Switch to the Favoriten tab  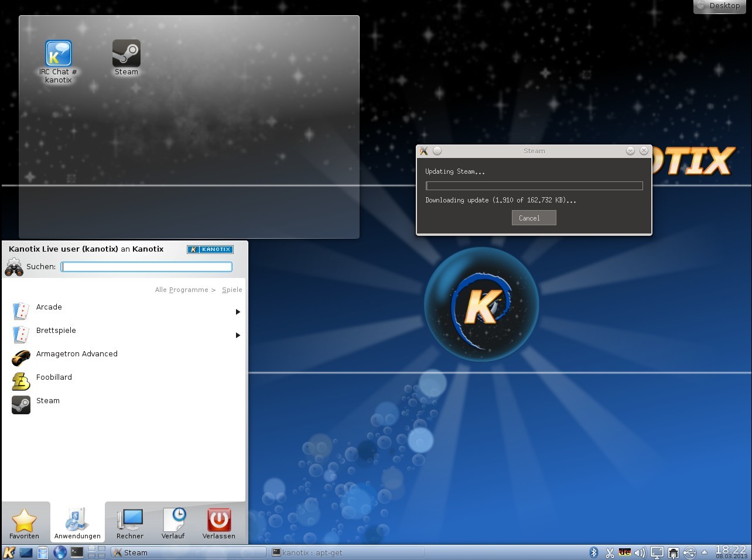[25, 523]
